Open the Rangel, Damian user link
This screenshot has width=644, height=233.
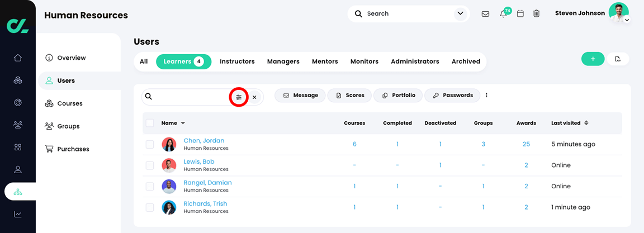click(207, 183)
